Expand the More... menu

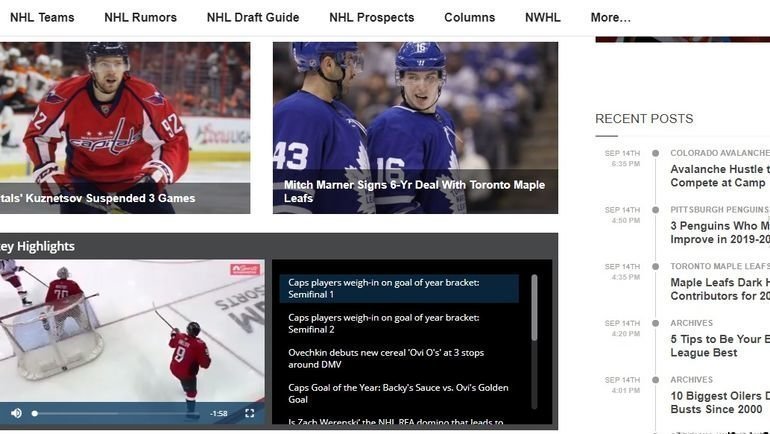tap(610, 17)
